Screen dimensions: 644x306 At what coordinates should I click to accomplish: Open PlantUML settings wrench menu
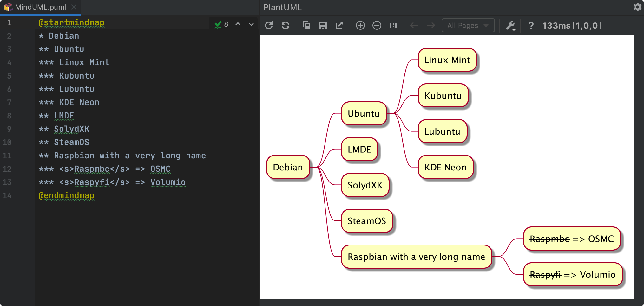pos(510,25)
